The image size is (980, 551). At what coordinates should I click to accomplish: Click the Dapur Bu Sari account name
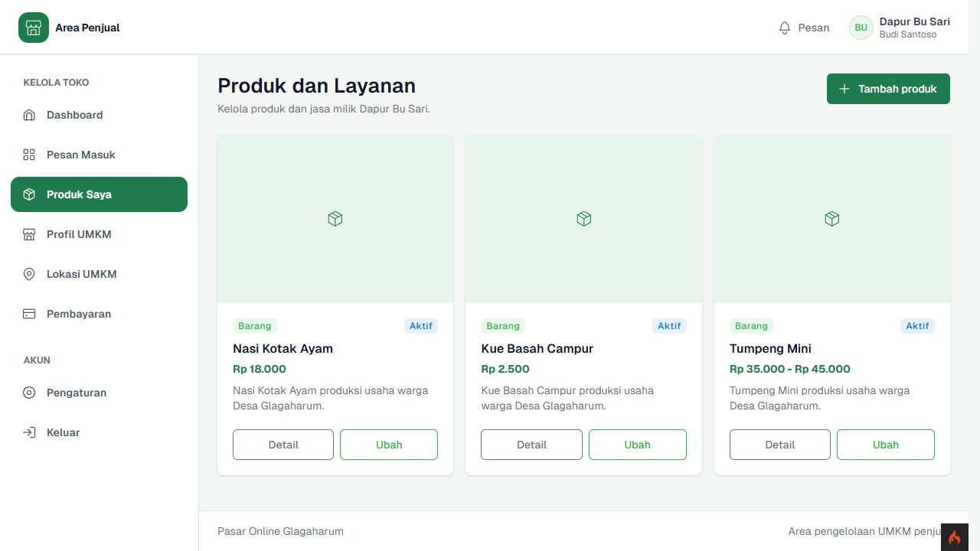(x=915, y=21)
